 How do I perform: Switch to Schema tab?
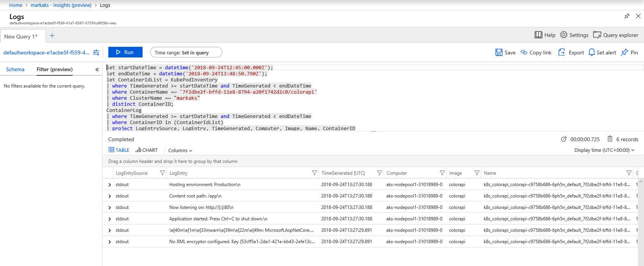[x=15, y=69]
